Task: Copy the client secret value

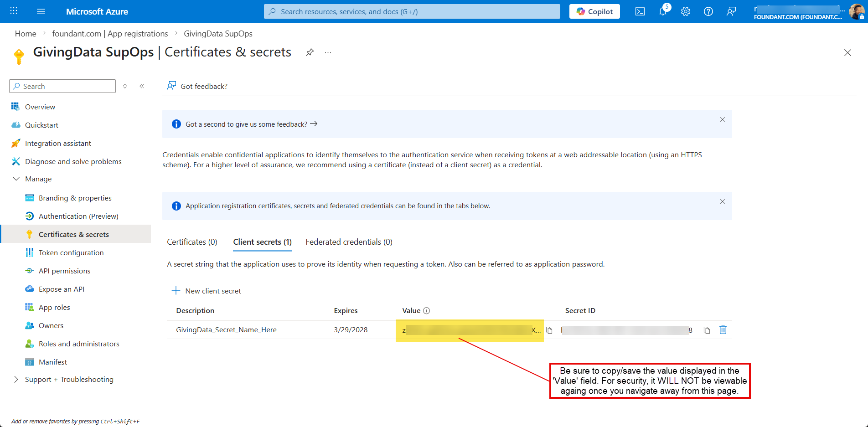Action: click(549, 330)
